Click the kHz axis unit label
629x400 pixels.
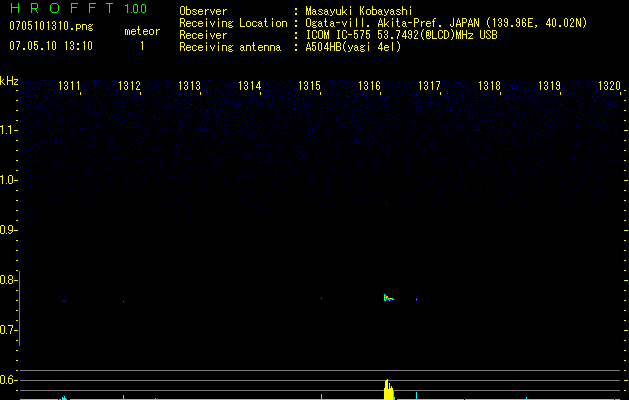pos(9,81)
